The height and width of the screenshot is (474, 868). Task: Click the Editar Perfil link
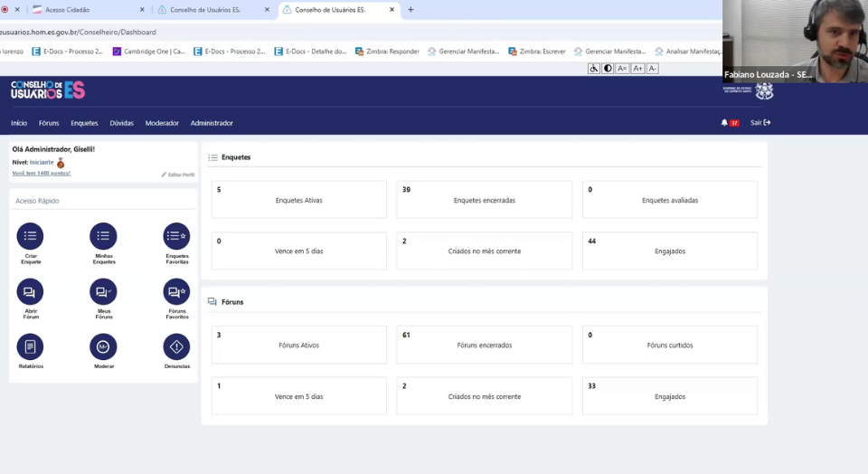click(x=178, y=175)
